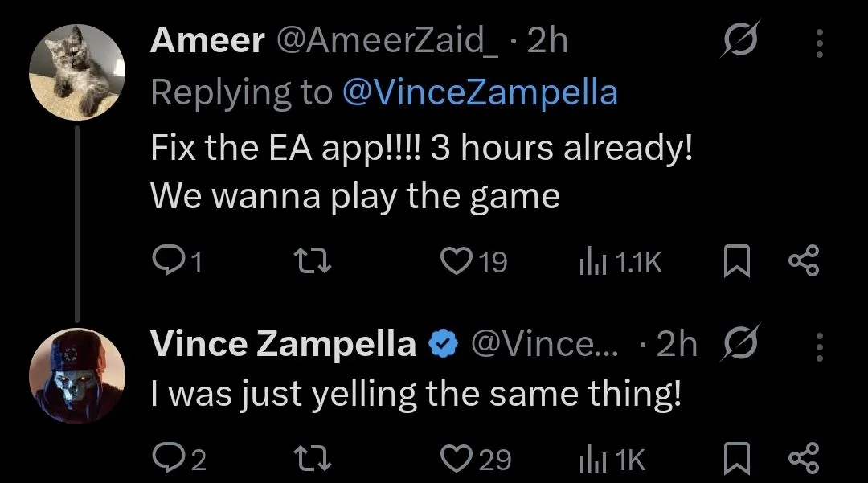Share Vince Zampella's tweet
Viewport: 868px width, 483px height.
[804, 459]
